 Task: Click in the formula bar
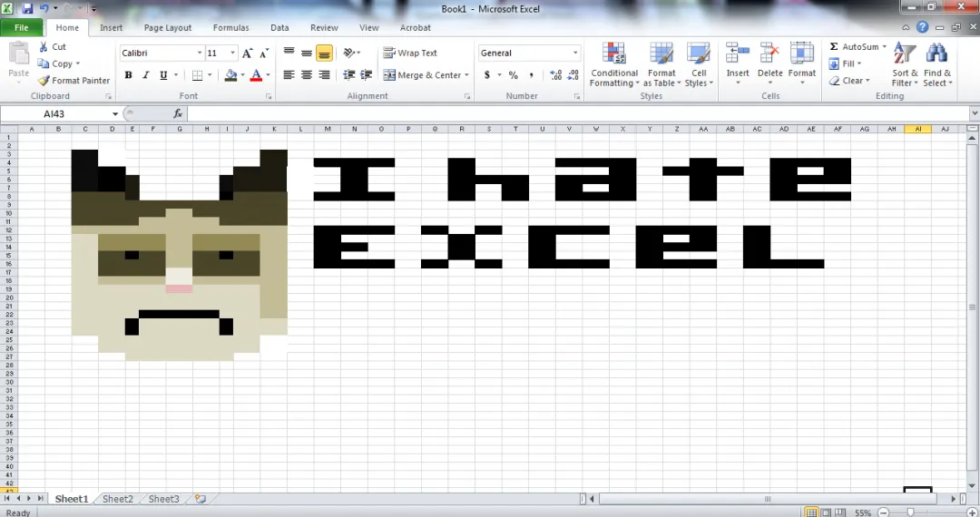[578, 113]
